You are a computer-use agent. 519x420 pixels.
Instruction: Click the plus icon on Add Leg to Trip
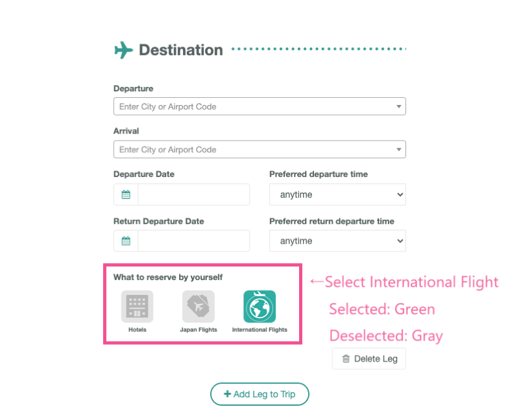(227, 393)
